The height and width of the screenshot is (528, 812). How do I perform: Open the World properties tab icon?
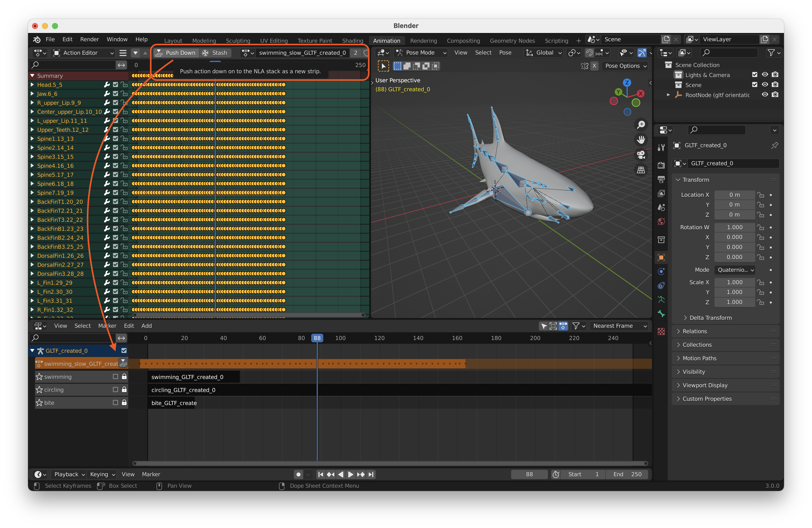[x=661, y=221]
